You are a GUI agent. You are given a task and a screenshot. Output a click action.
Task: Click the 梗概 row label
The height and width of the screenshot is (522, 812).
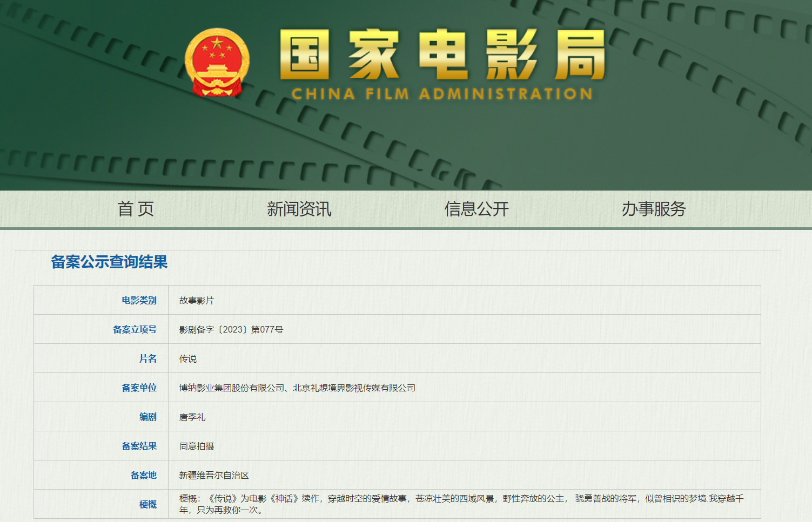pyautogui.click(x=147, y=504)
